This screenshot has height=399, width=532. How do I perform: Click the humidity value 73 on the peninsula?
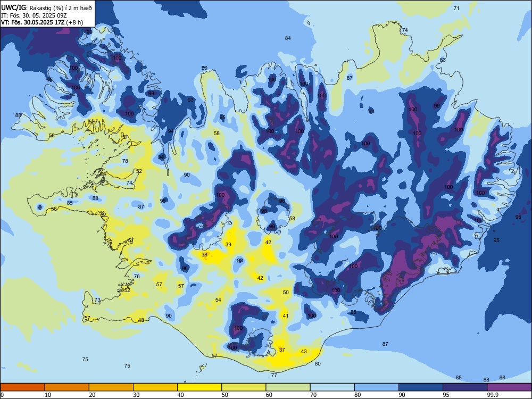(x=97, y=300)
